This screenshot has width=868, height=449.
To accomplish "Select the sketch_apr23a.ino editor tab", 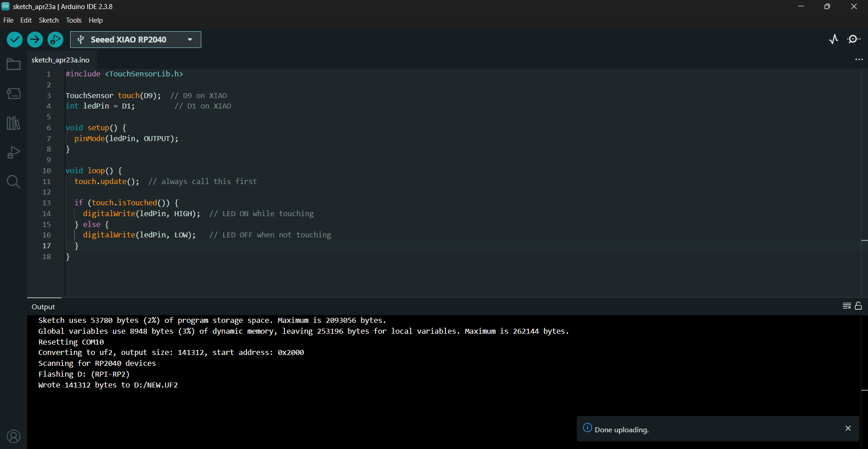I will pyautogui.click(x=61, y=60).
